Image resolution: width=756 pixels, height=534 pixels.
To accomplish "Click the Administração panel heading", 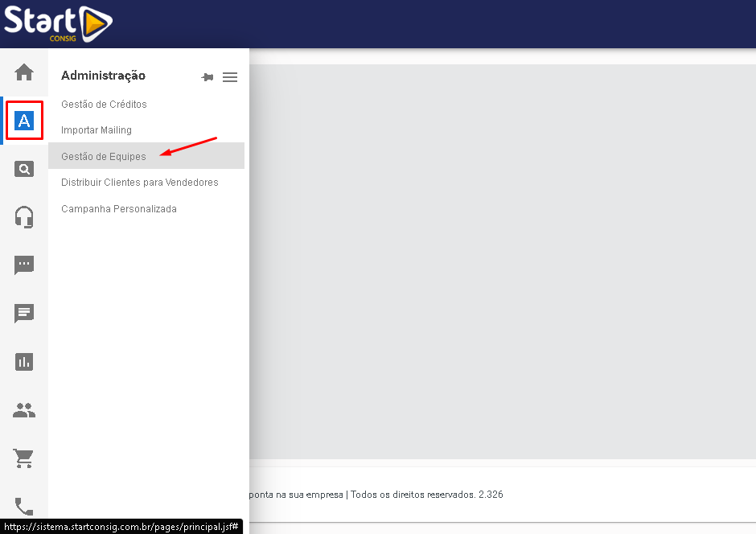I will (x=103, y=76).
